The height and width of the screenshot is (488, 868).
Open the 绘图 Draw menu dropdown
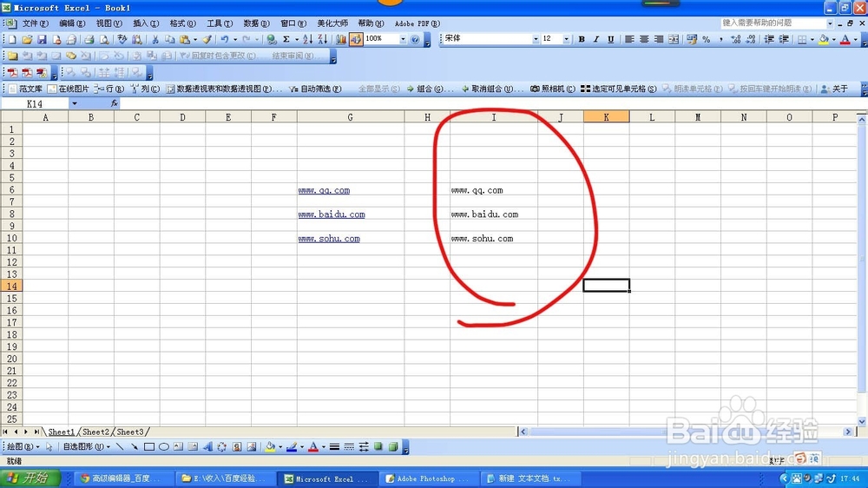coord(23,447)
